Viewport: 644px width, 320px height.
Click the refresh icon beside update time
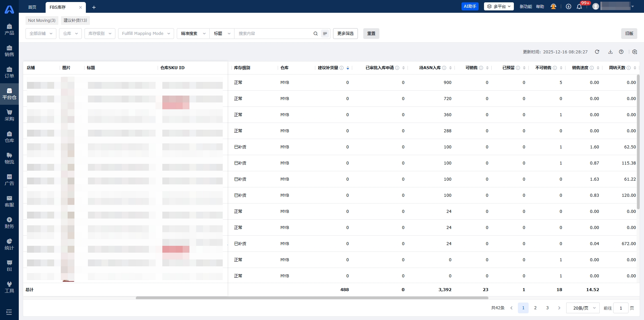click(597, 52)
